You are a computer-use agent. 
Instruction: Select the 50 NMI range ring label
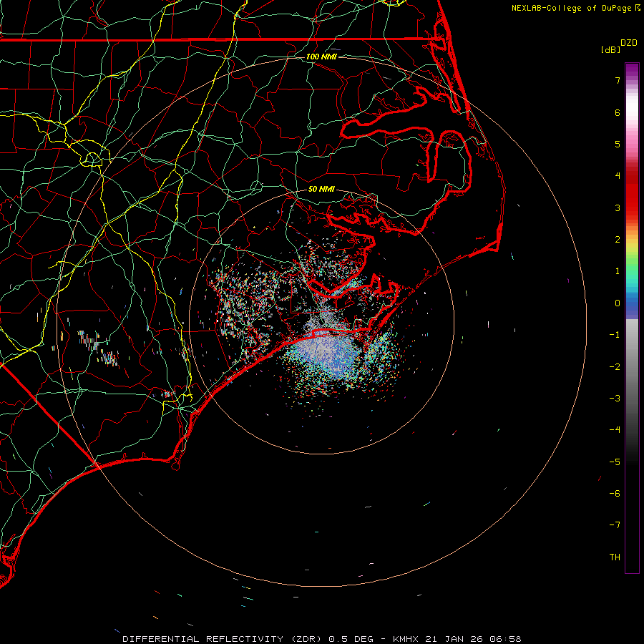pos(321,189)
